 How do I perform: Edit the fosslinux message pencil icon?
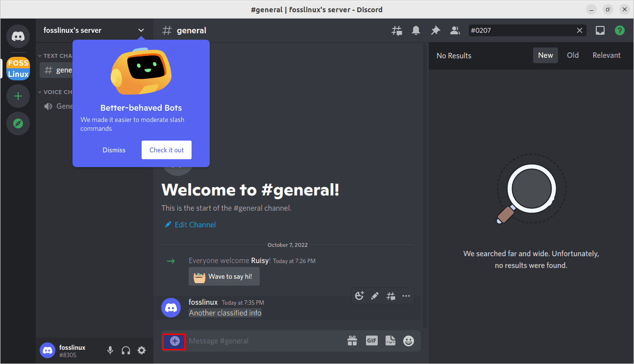(375, 295)
